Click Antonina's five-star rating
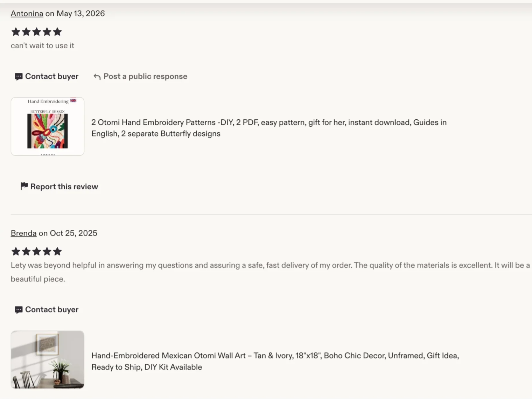The image size is (532, 399). pyautogui.click(x=36, y=32)
